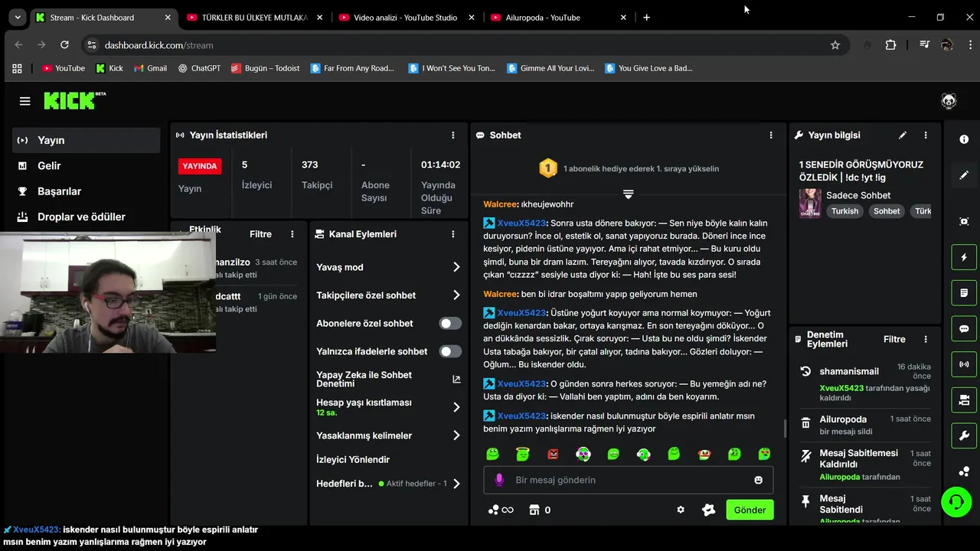The width and height of the screenshot is (980, 551).
Task: Open the browser extensions puzzle icon
Action: click(890, 45)
